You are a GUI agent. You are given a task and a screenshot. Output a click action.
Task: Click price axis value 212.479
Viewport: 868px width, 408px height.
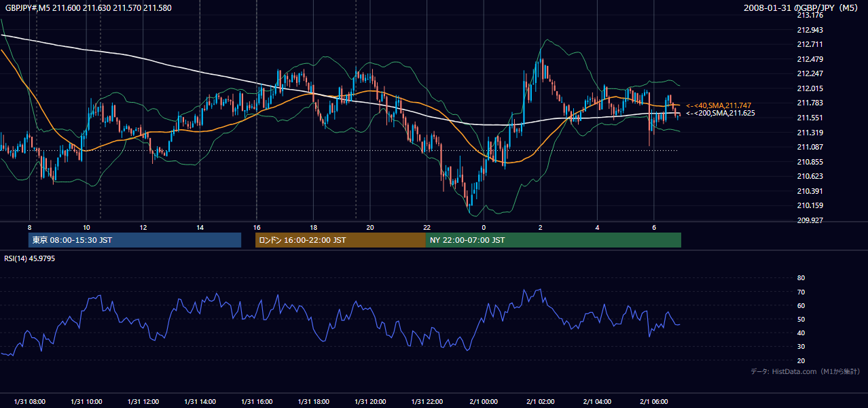tap(810, 59)
